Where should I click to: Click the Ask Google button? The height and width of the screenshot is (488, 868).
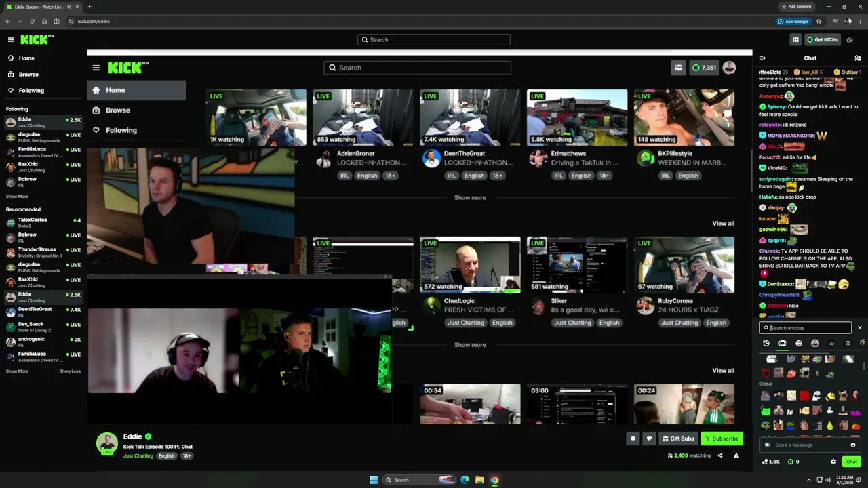pos(793,22)
